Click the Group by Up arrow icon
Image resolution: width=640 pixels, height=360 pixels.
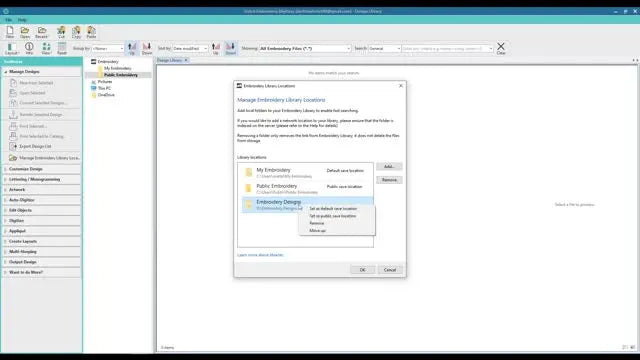click(x=132, y=49)
